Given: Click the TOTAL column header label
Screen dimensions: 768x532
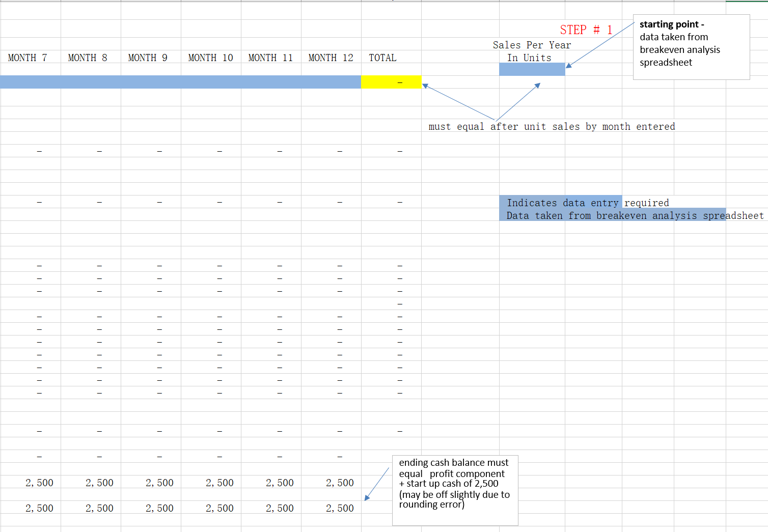Looking at the screenshot, I should pyautogui.click(x=382, y=58).
